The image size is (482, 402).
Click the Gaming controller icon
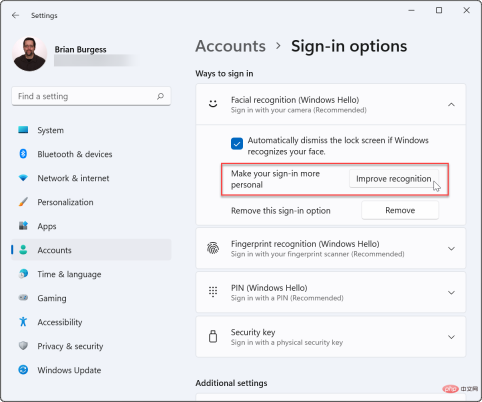click(23, 298)
